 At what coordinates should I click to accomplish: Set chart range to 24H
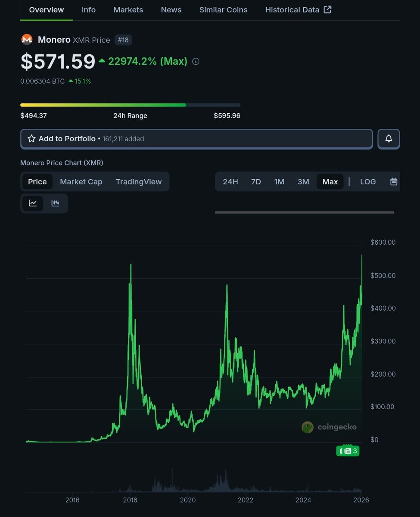[x=230, y=182]
